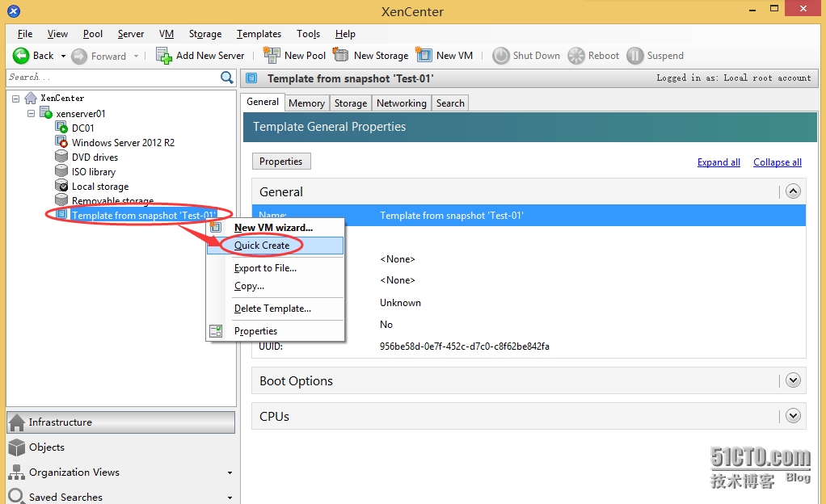Select the template Name row in General
826x504 pixels.
529,216
